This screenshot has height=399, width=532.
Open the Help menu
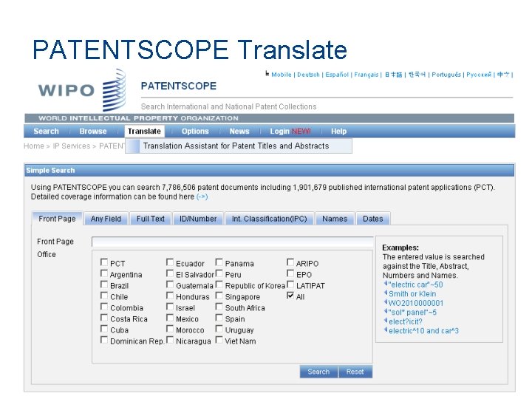tap(338, 132)
